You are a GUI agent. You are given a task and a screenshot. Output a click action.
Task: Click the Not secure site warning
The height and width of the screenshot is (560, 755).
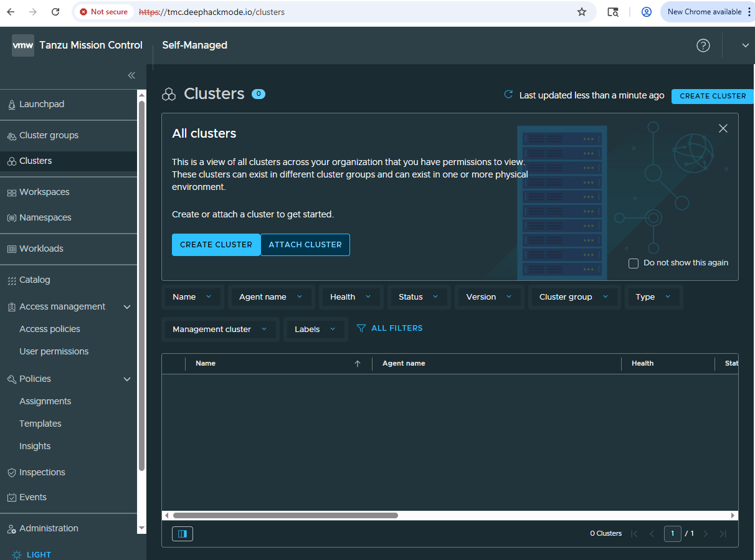103,12
